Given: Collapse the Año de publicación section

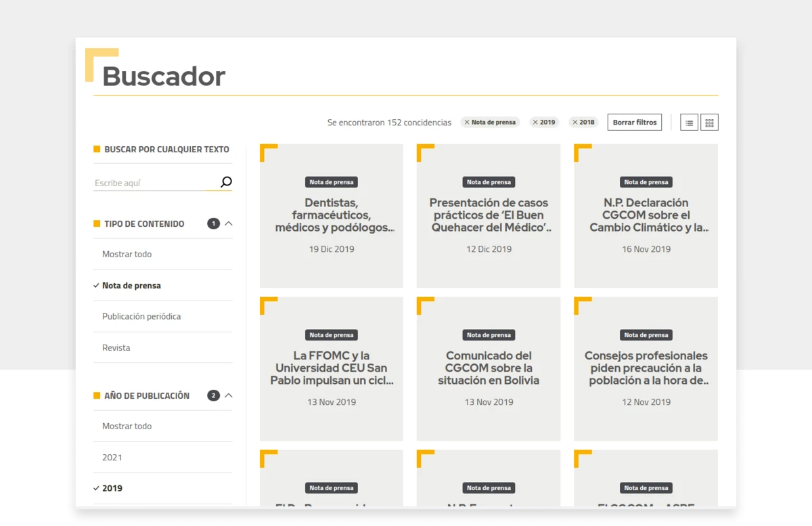Looking at the screenshot, I should tap(229, 395).
